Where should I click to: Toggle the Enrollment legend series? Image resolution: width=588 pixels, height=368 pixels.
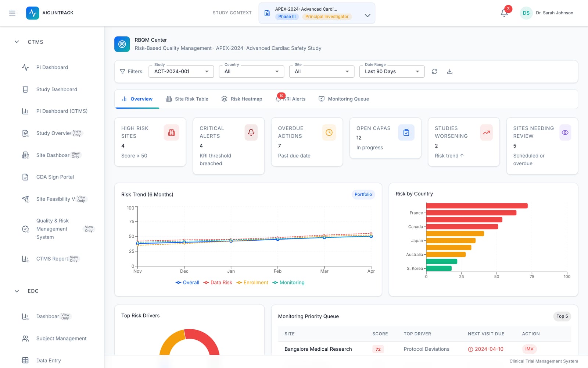[252, 283]
